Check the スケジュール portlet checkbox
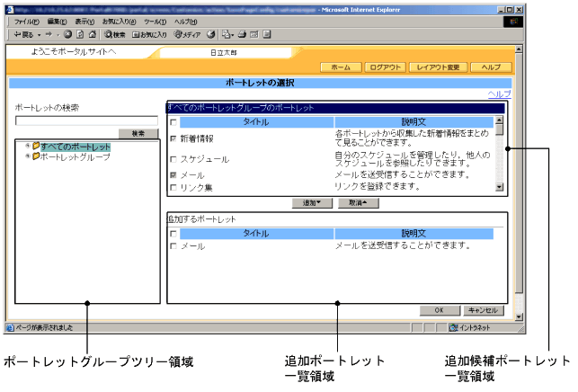578x392 pixels. click(173, 158)
